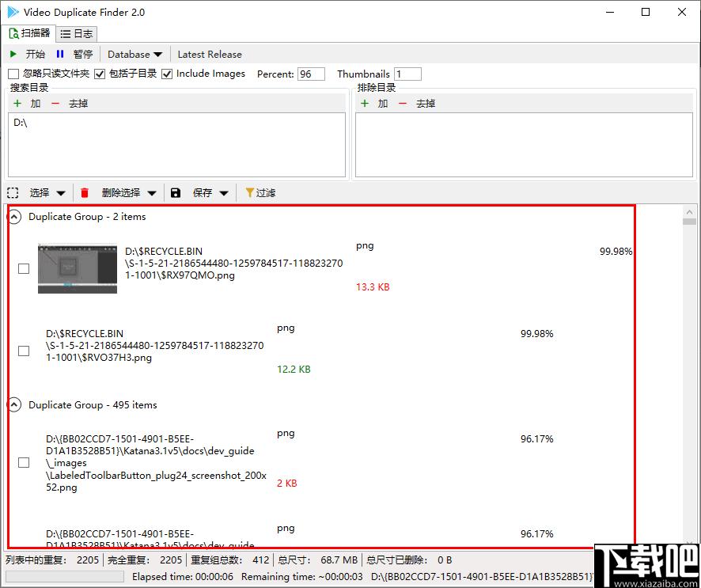
Task: Click the 列表中的重复 2205 status entry
Action: [52, 560]
